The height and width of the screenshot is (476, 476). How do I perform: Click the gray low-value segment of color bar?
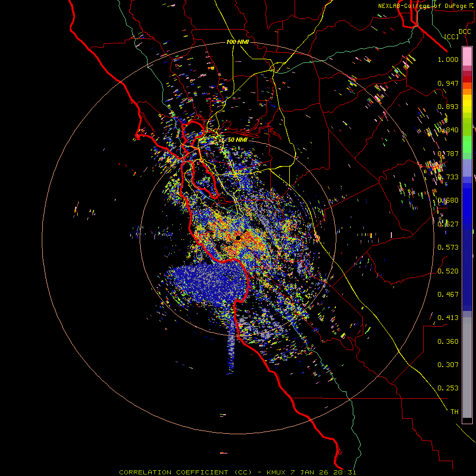467,368
